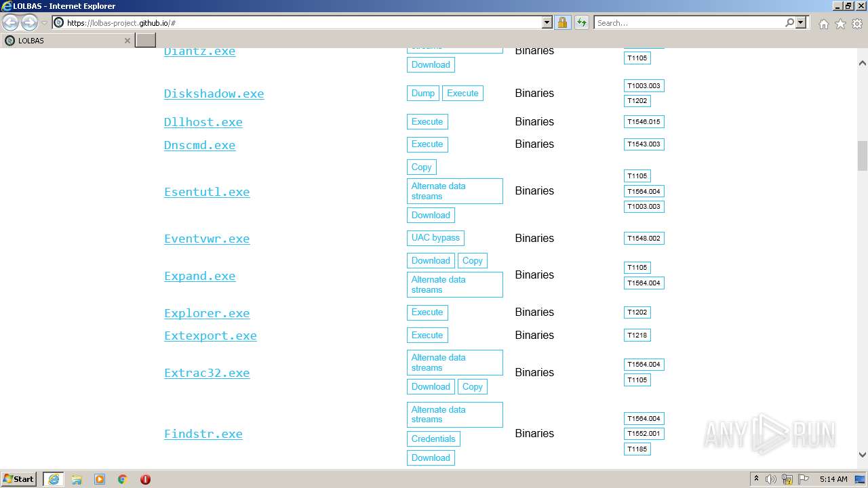
Task: Click Alternate data streams tag for Esentutl.exe
Action: tap(455, 191)
